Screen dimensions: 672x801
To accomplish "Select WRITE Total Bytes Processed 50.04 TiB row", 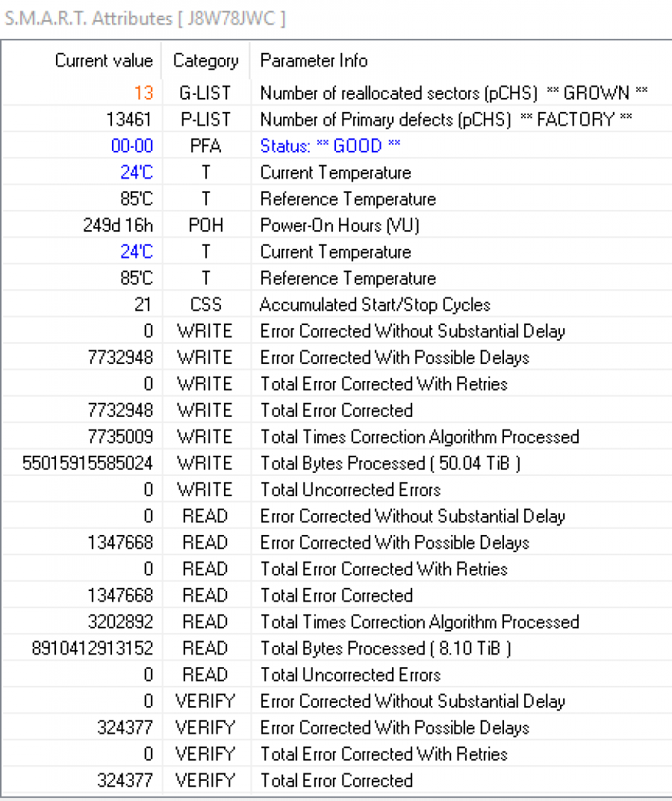I will (x=390, y=463).
